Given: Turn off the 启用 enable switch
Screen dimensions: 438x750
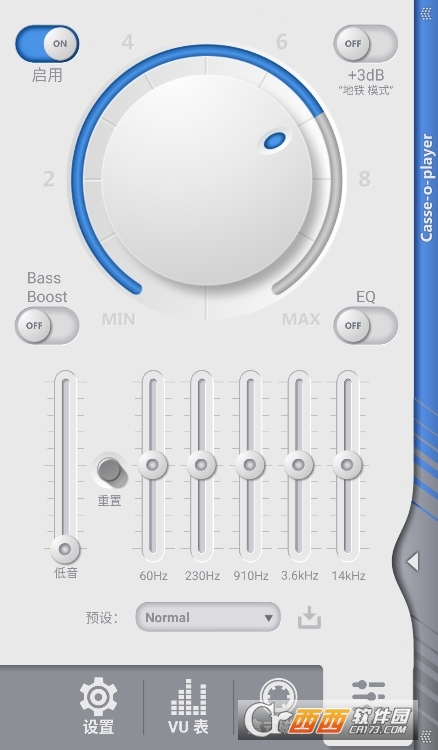Looking at the screenshot, I should (47, 44).
